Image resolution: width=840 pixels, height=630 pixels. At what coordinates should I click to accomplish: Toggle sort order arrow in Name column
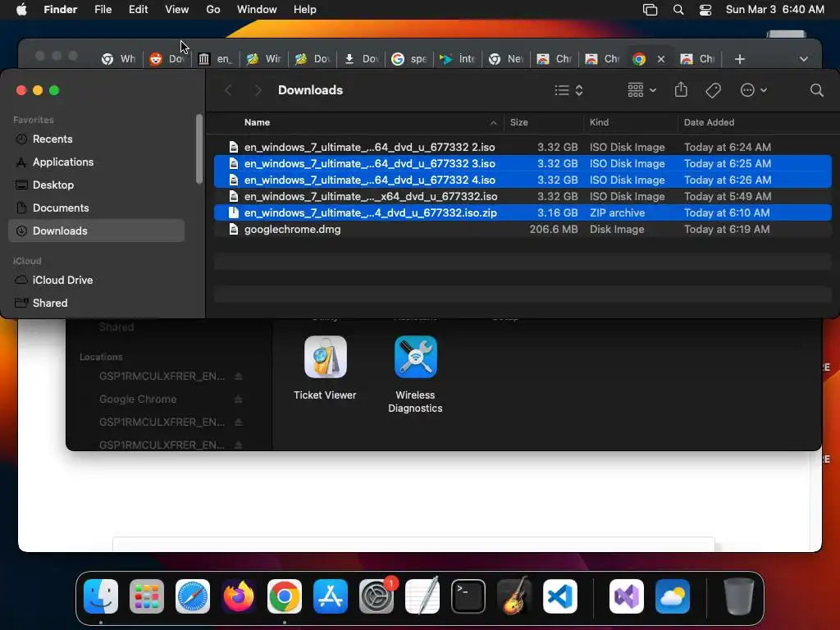pyautogui.click(x=493, y=123)
